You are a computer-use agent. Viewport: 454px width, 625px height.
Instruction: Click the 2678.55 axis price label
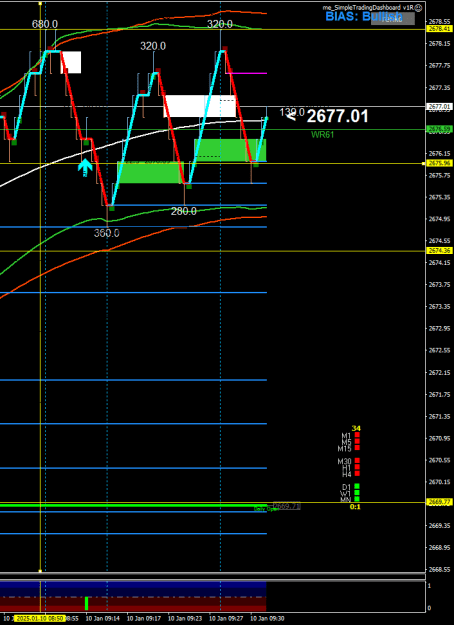point(438,21)
